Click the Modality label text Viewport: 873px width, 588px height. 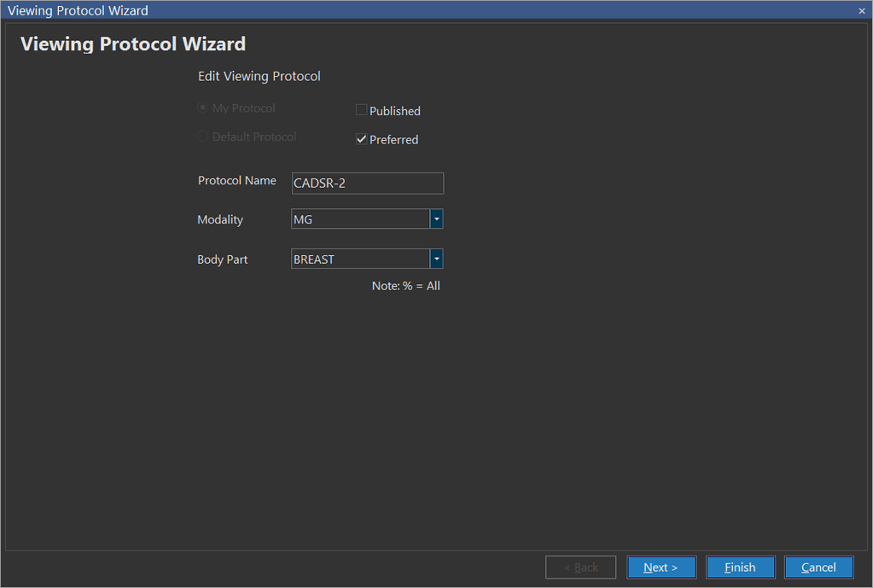click(220, 219)
